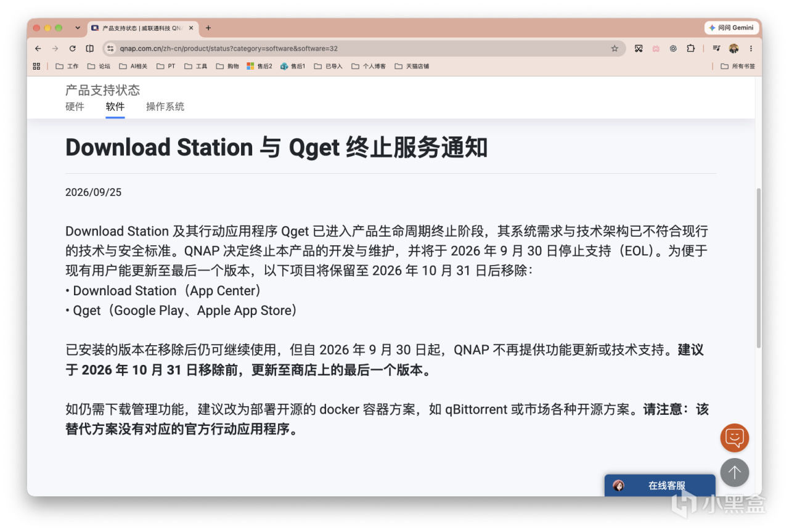Open the 个人博客 bookmark folder
Viewport: 789px width, 532px height.
369,66
